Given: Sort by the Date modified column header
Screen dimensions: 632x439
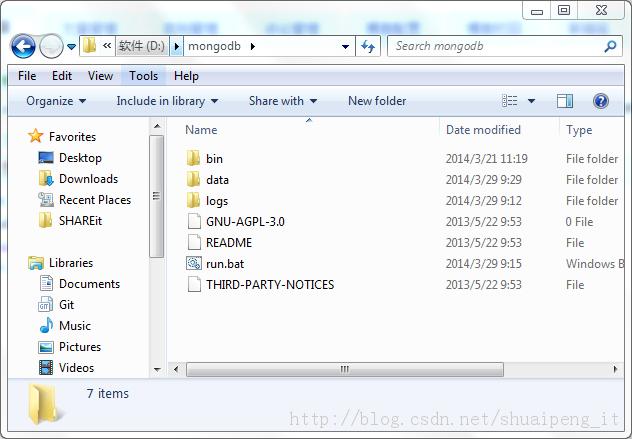Looking at the screenshot, I should pyautogui.click(x=483, y=130).
